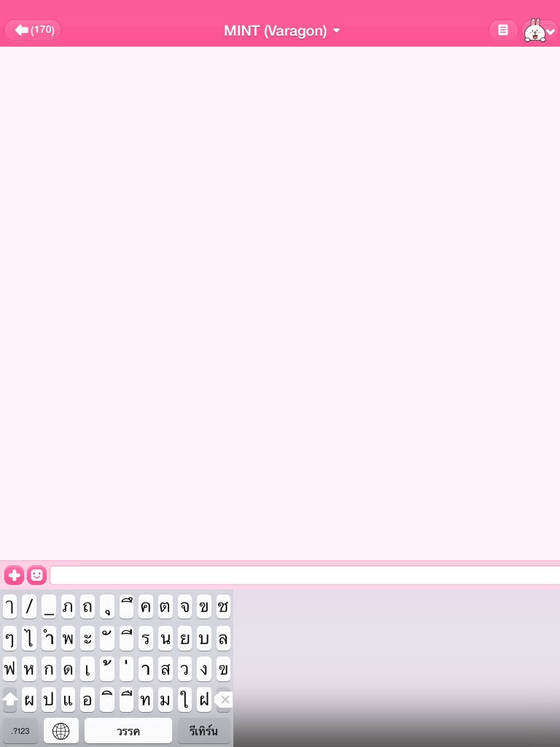Tap the ต key

[x=166, y=606]
